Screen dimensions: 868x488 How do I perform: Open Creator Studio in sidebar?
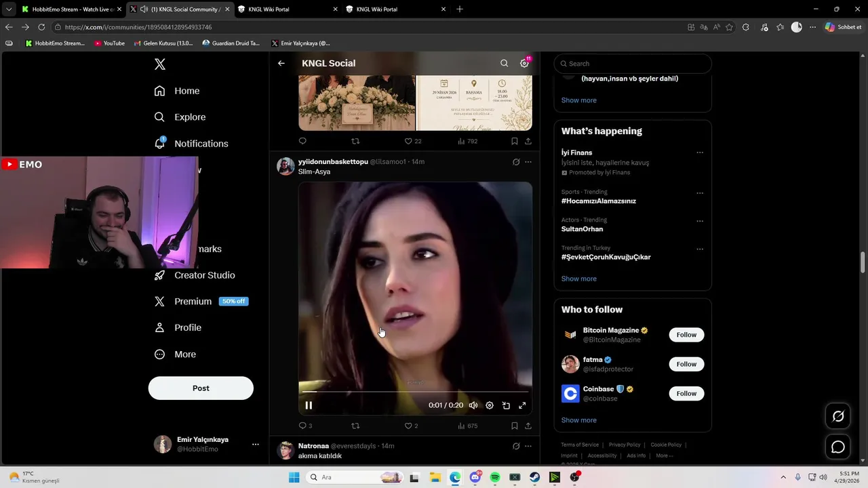[x=195, y=275]
